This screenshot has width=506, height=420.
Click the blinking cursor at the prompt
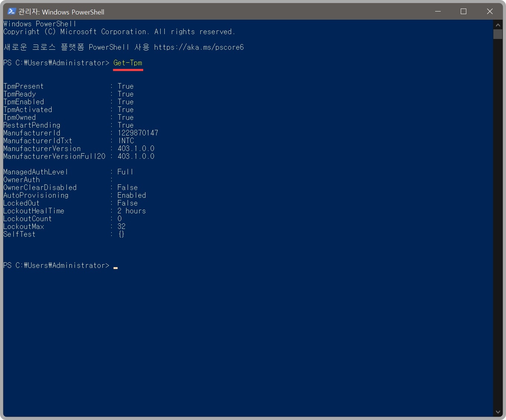pyautogui.click(x=115, y=268)
